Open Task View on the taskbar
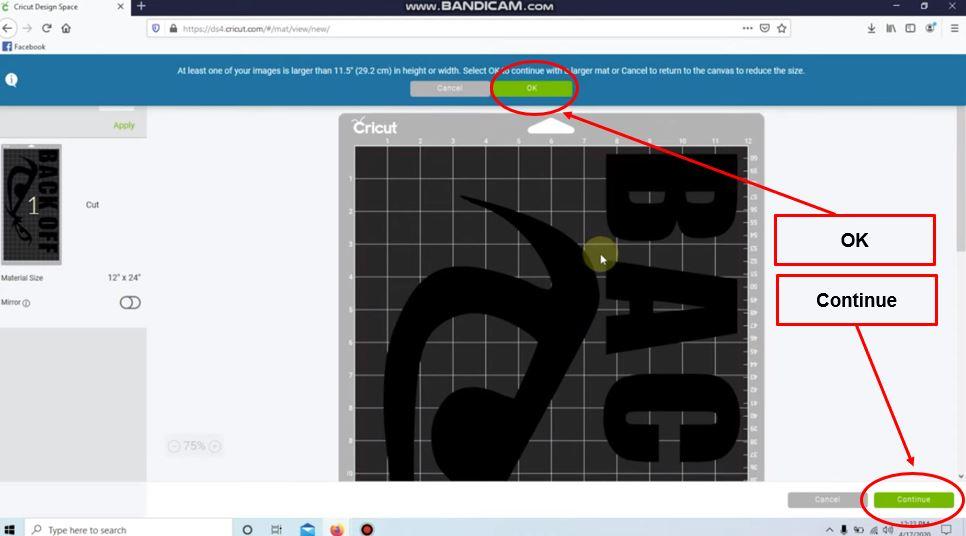 (277, 529)
